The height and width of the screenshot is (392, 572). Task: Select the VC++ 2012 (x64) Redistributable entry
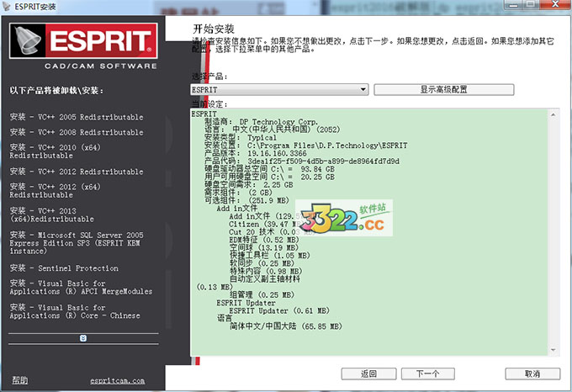[x=55, y=191]
